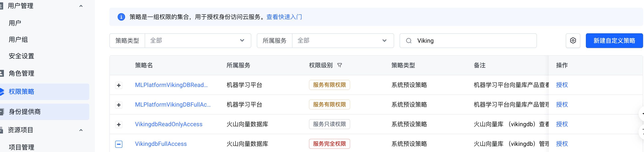Image resolution: width=644 pixels, height=152 pixels.
Task: Collapse the VikingdbFullAccess policy row
Action: (119, 144)
